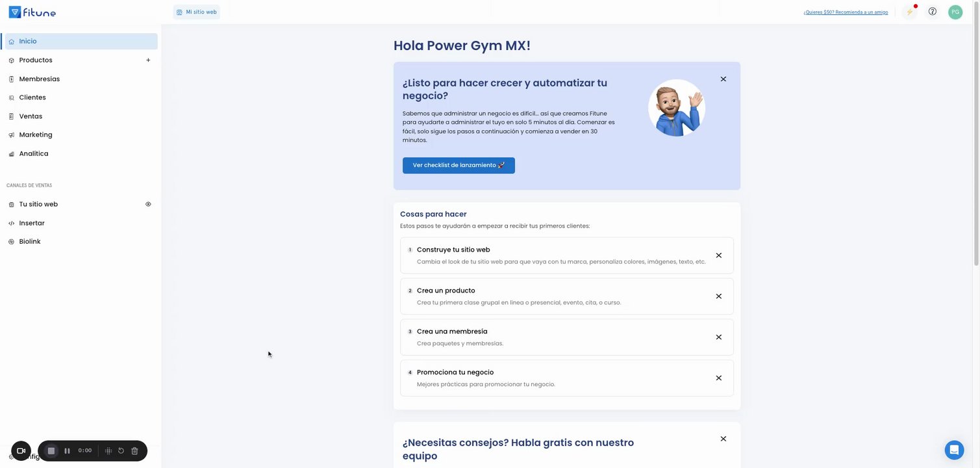This screenshot has width=980, height=468.
Task: Stop the screen recording
Action: [51, 451]
